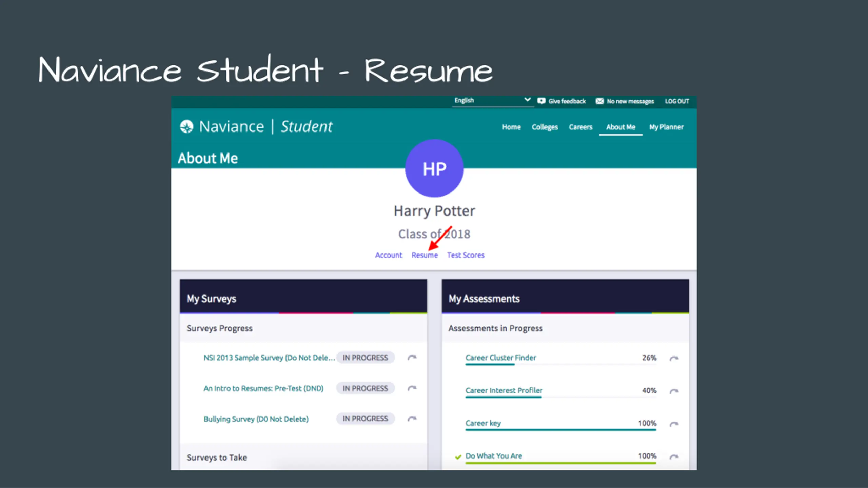Image resolution: width=868 pixels, height=488 pixels.
Task: Click the Surveys Progress heading
Action: (x=219, y=328)
